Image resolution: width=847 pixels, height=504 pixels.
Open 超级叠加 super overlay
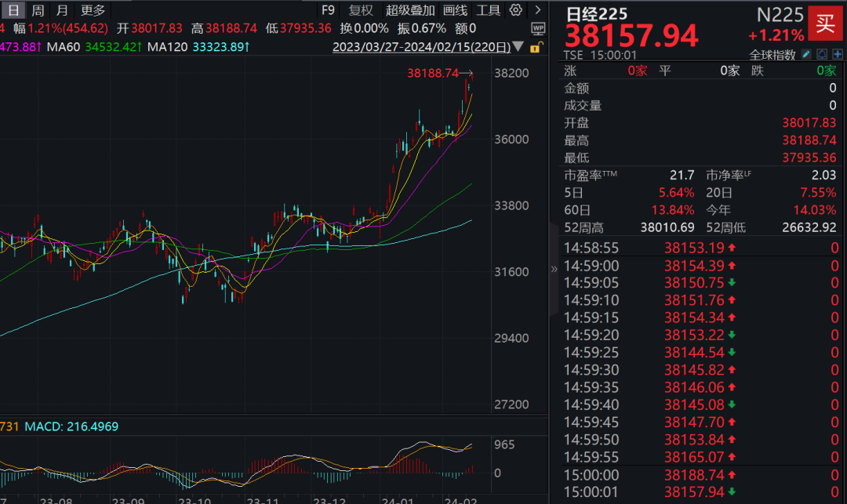[x=410, y=9]
